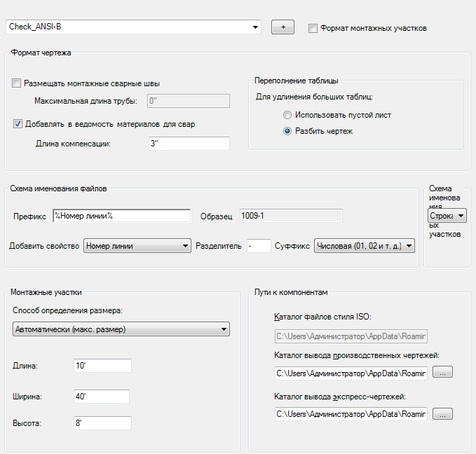This screenshot has height=454, width=476.
Task: Click the Высота field showing 8'
Action: tap(102, 423)
